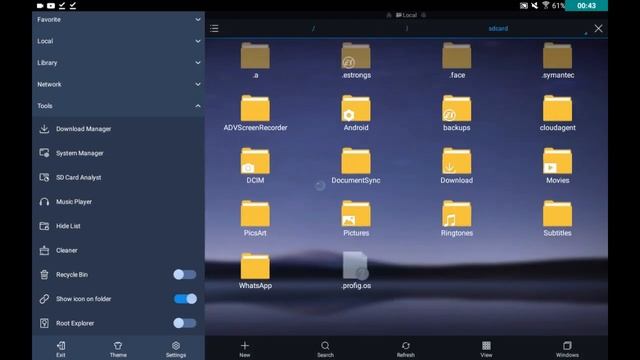This screenshot has width=640, height=360.
Task: Refresh the folder listing
Action: (x=406, y=349)
